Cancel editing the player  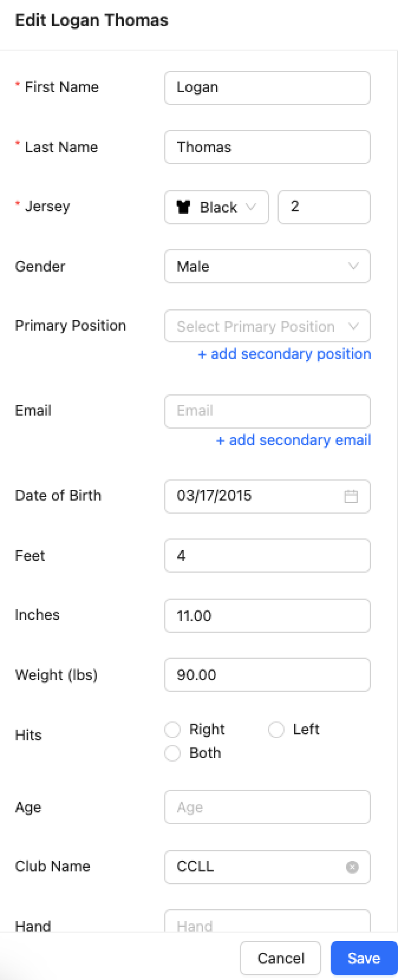point(280,958)
